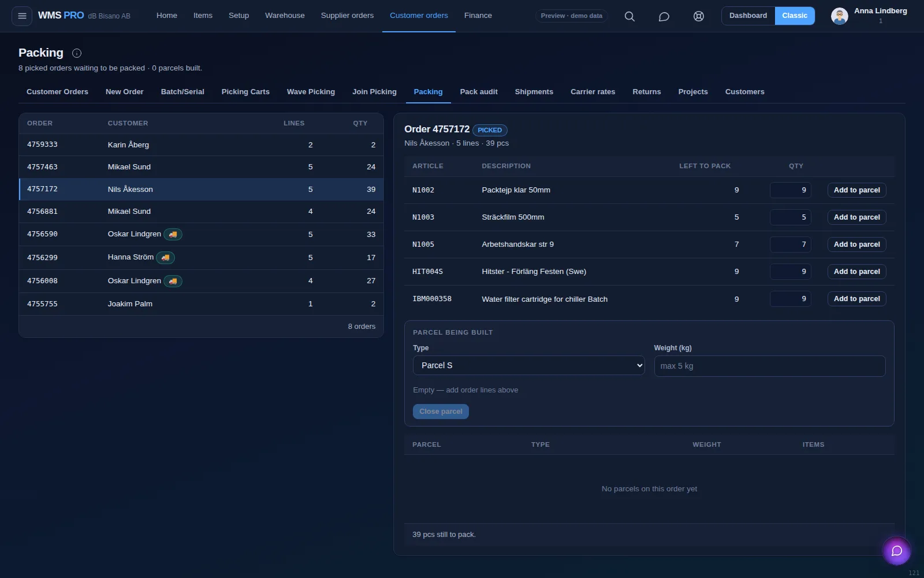This screenshot has height=578, width=924.
Task: Switch to the Shipments tab
Action: (534, 92)
